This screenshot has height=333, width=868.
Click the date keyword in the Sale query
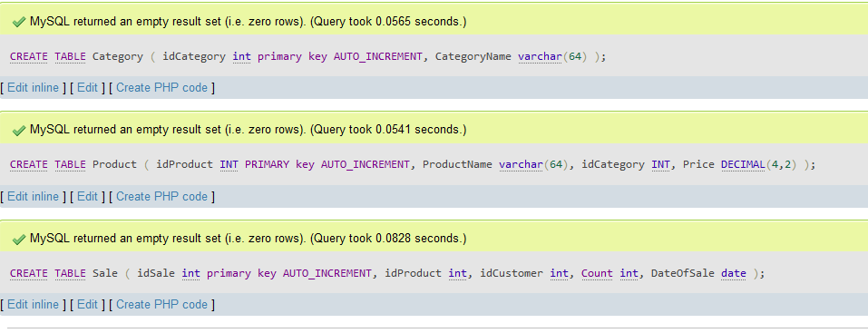(x=734, y=273)
